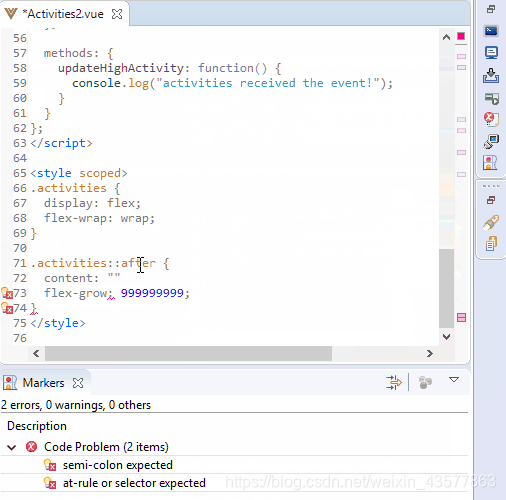Click the horizontal scrollbar thumb
The height and width of the screenshot is (500, 506).
188,353
